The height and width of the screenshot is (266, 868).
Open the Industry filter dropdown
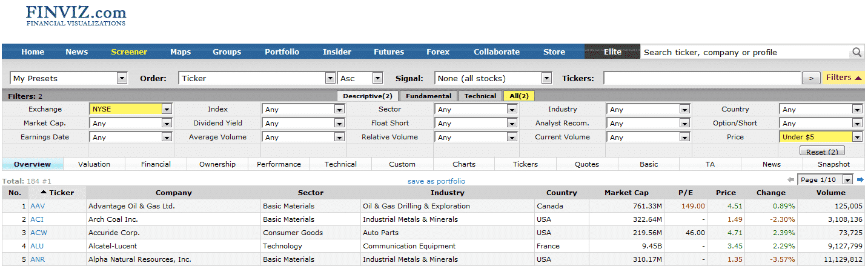[x=648, y=110]
